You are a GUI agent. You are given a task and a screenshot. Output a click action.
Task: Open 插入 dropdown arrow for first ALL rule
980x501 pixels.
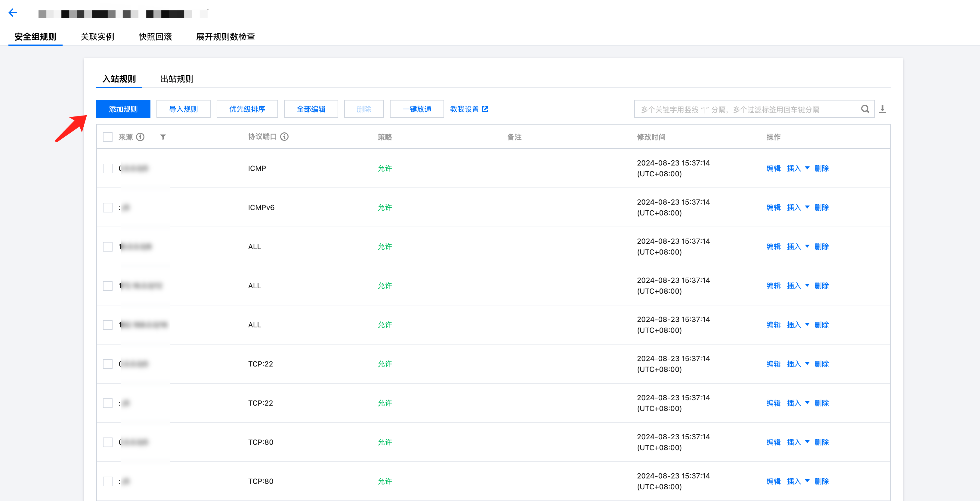pyautogui.click(x=807, y=246)
